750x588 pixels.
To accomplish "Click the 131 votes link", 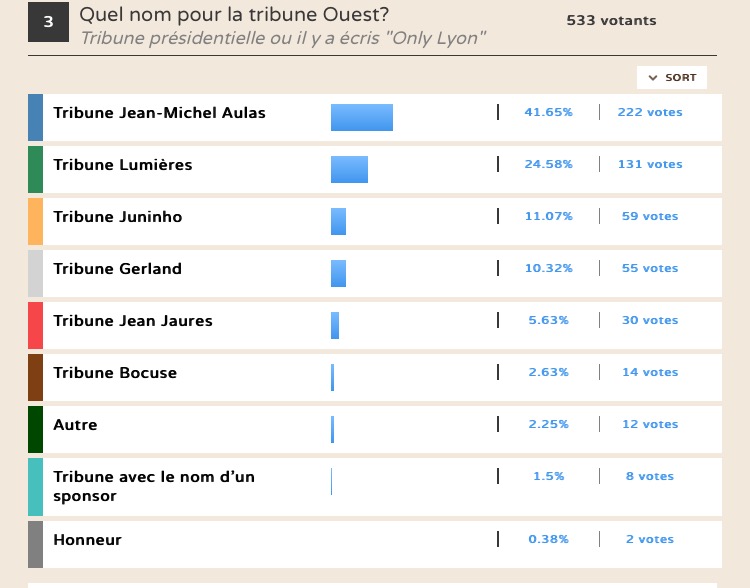I will (650, 165).
